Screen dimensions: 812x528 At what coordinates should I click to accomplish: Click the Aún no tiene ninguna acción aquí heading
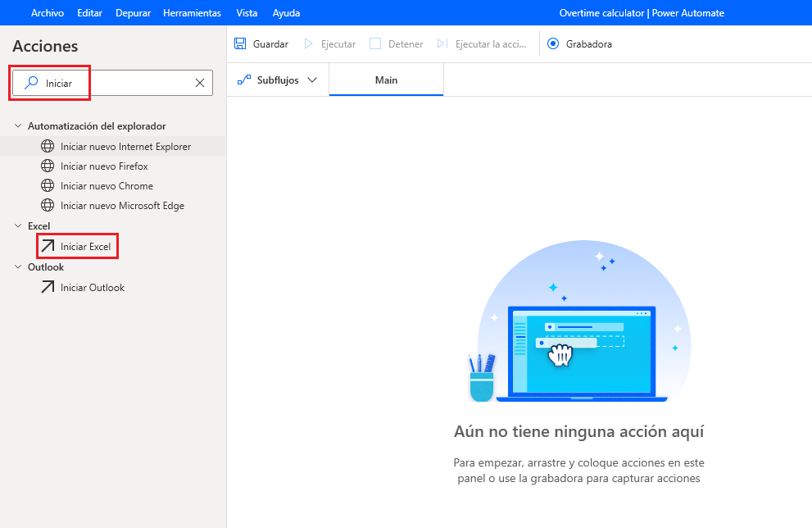pos(579,431)
